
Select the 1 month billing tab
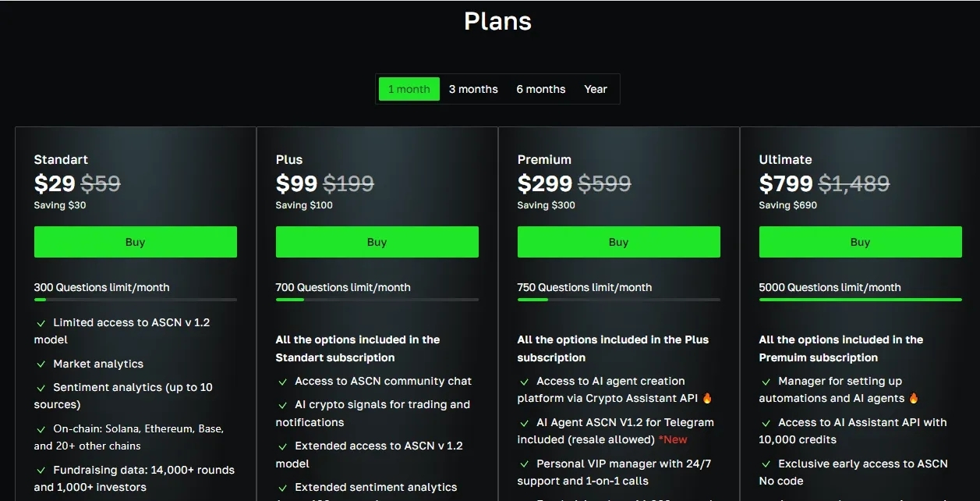409,89
